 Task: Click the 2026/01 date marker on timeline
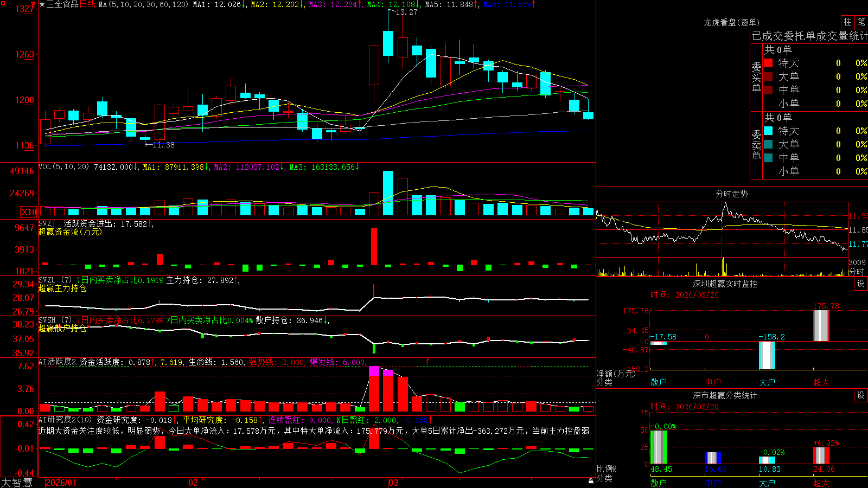pos(61,483)
